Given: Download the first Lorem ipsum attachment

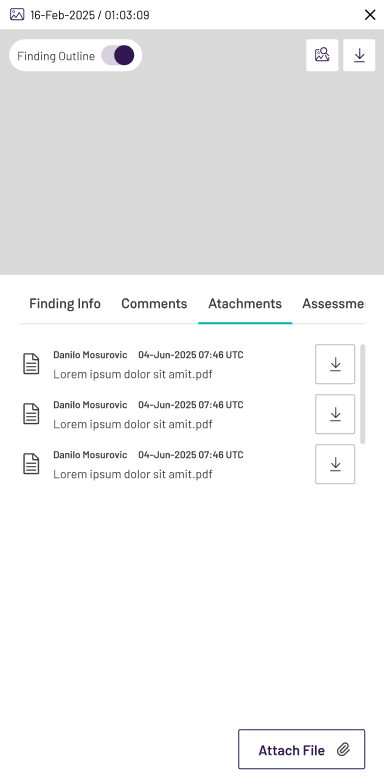Looking at the screenshot, I should 335,364.
